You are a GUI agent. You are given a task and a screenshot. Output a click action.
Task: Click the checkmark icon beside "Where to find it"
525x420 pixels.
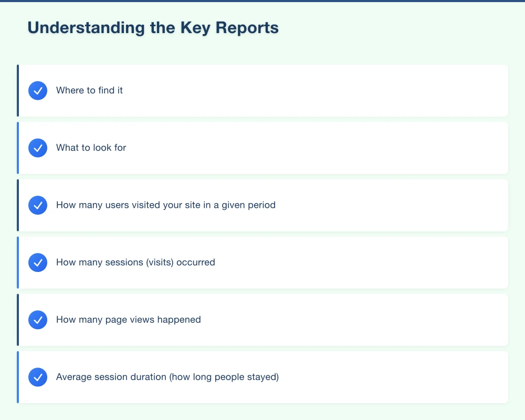37,90
